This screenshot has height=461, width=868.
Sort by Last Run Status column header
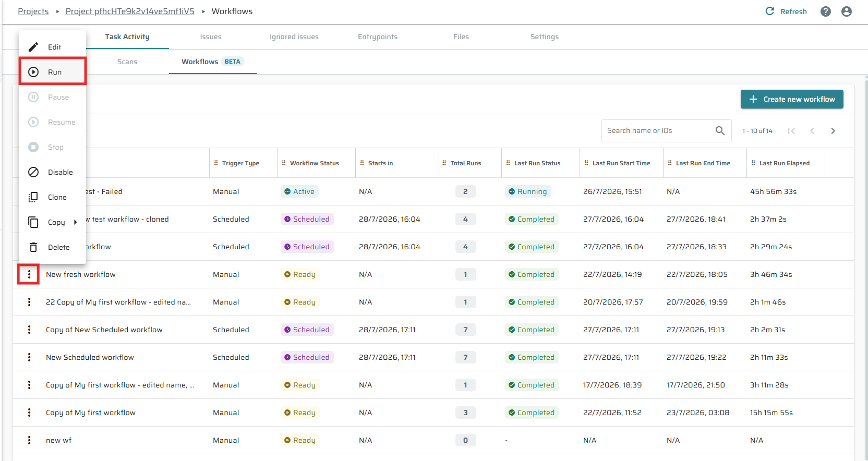click(x=537, y=163)
